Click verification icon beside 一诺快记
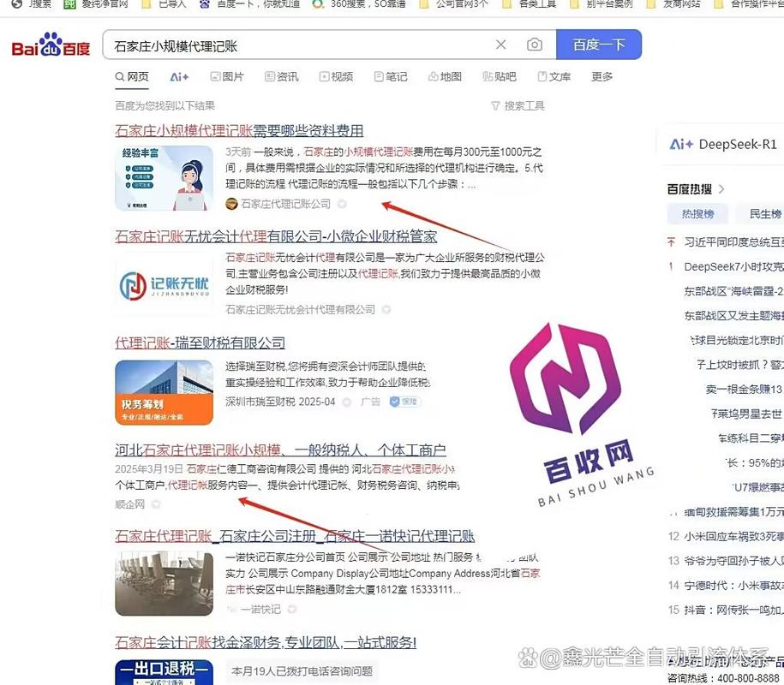Viewport: 784px width, 685px height. point(292,609)
